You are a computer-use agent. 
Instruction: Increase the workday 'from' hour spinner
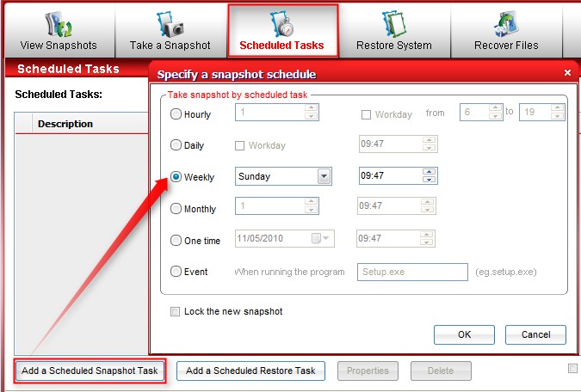(x=495, y=107)
